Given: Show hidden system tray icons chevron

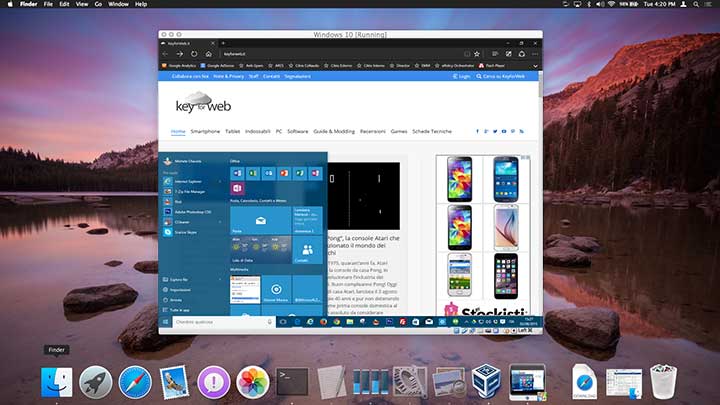Looking at the screenshot, I should (467, 322).
